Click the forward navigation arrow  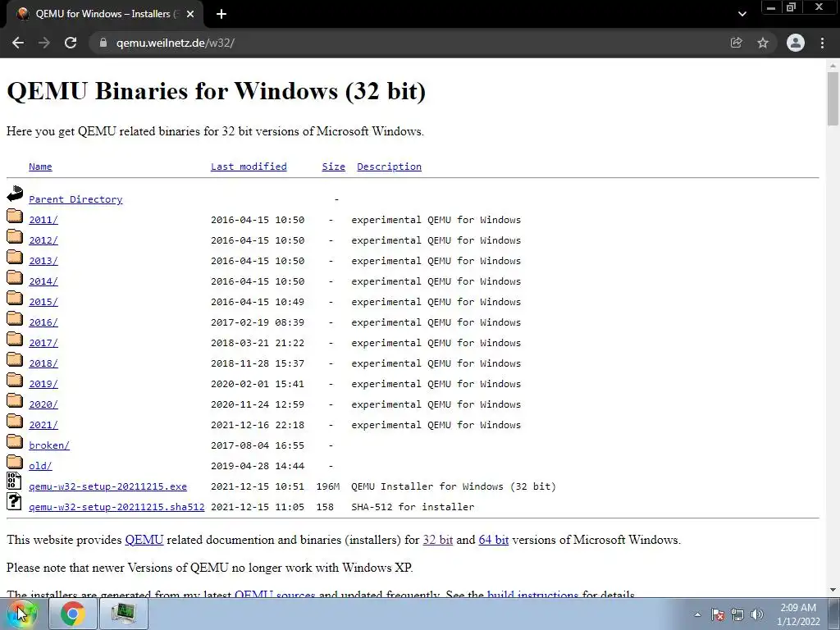click(44, 43)
